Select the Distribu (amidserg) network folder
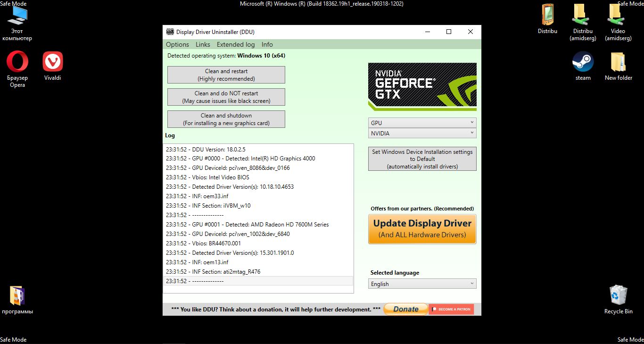Screen dimensions: 644x344 pos(583,23)
